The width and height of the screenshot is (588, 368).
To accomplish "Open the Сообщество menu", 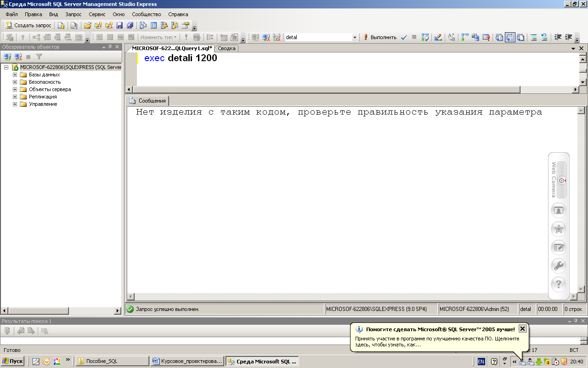I will 147,14.
